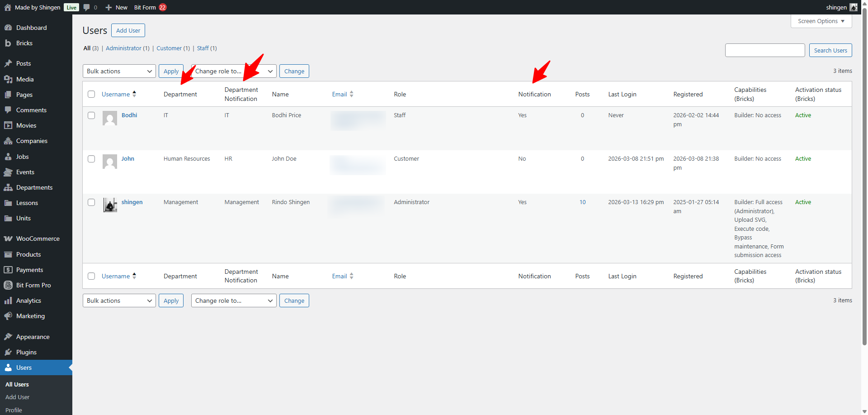Click the WooCommerce icon in sidebar
The image size is (868, 415).
[x=8, y=239]
